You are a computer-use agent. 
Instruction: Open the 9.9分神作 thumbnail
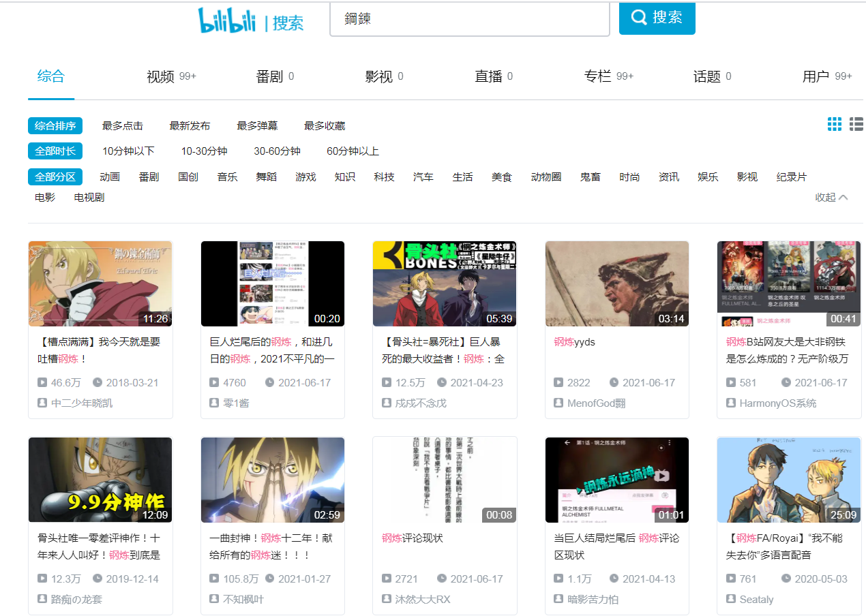click(100, 480)
